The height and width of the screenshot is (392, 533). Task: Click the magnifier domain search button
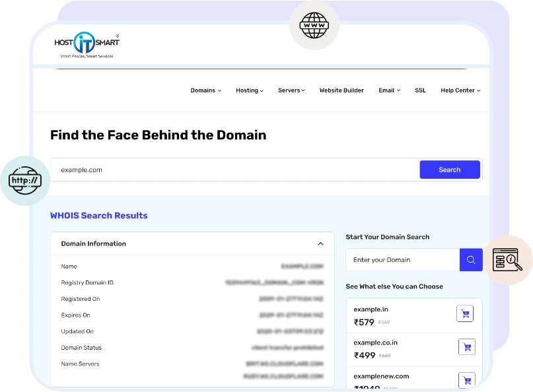pos(471,260)
